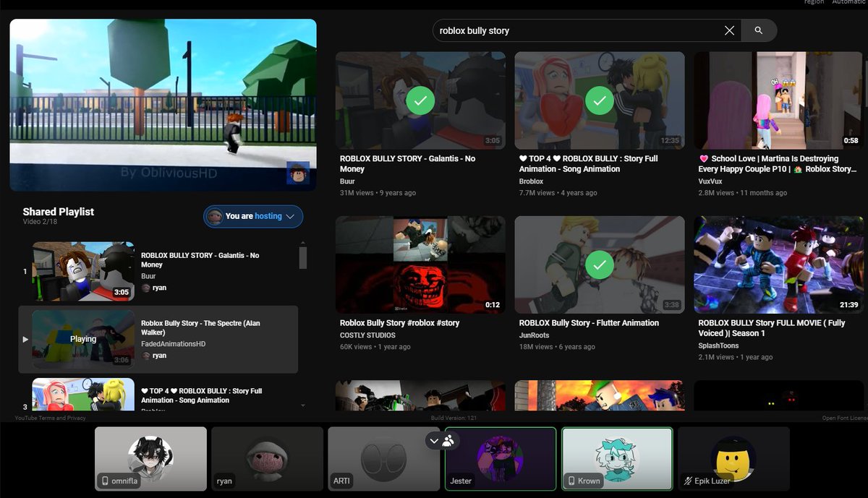Image resolution: width=868 pixels, height=498 pixels.
Task: Click the channel avatar watermark on the video
Action: click(298, 173)
